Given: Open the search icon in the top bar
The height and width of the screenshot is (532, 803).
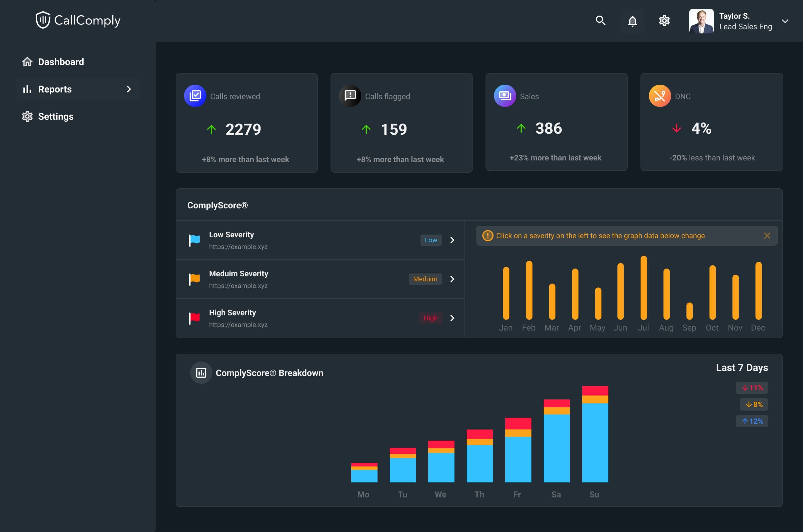Looking at the screenshot, I should click(x=600, y=21).
